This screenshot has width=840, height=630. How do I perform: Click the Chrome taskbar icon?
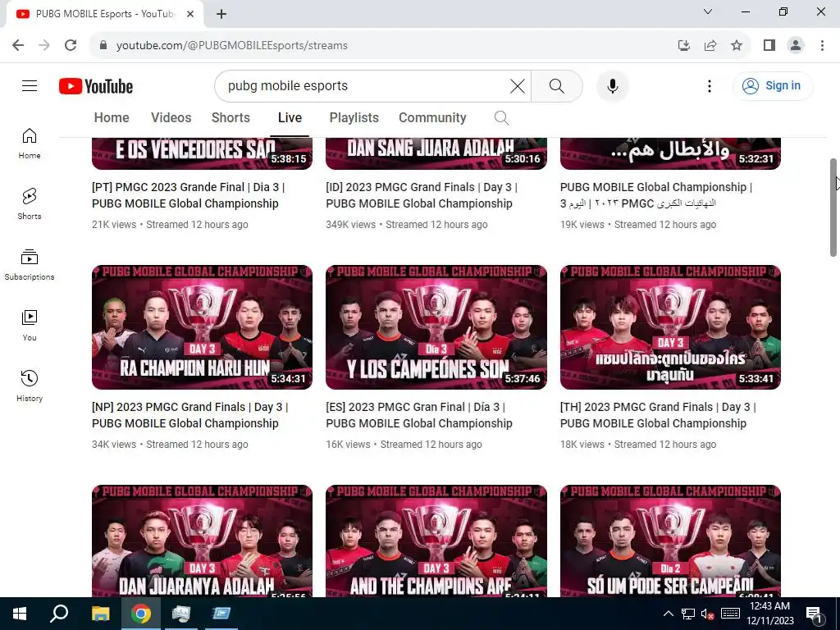point(141,614)
